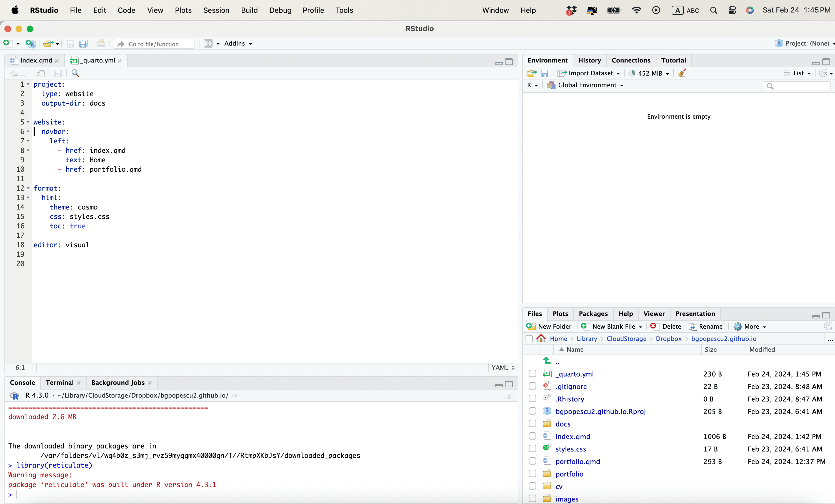Click the Rename button in Files pane

coord(706,326)
